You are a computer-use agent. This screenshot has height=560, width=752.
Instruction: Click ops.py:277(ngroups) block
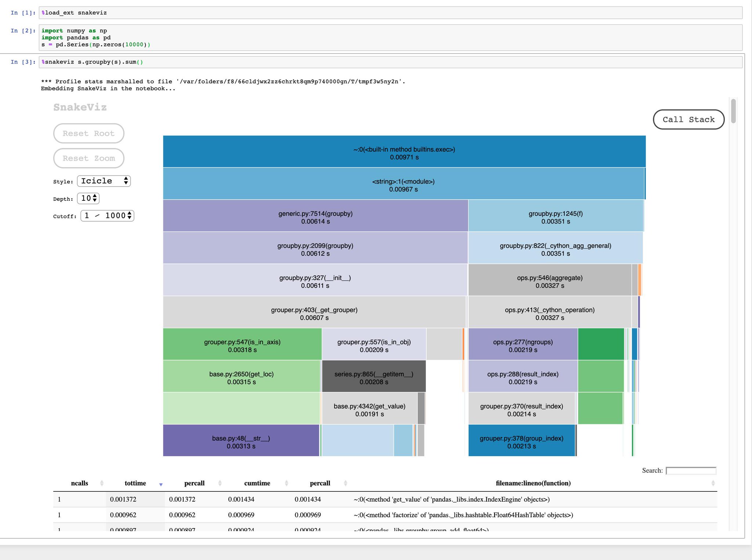[x=523, y=344]
